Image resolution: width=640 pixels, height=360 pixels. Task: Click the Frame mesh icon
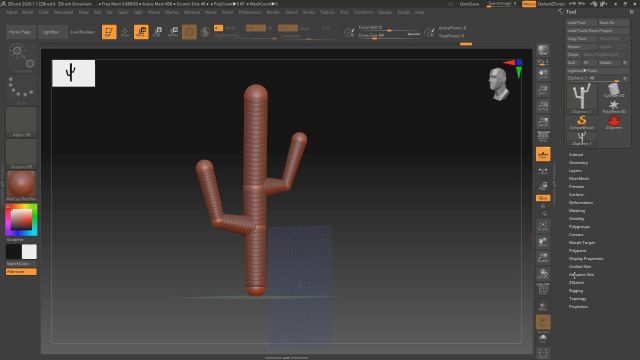(x=543, y=226)
